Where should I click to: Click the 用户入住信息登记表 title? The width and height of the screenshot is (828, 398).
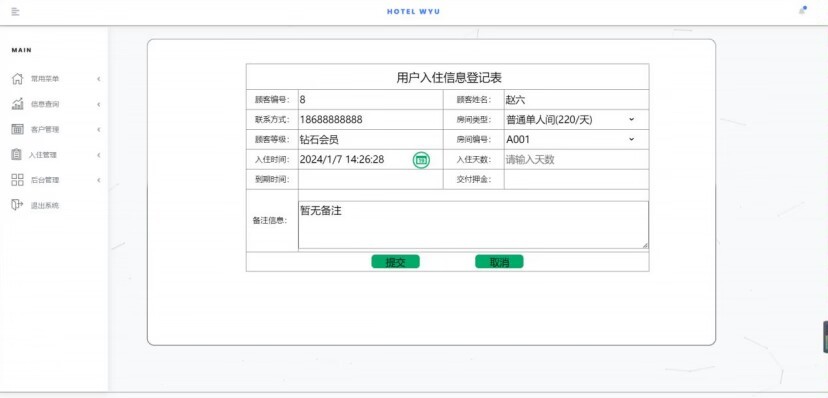pos(449,78)
